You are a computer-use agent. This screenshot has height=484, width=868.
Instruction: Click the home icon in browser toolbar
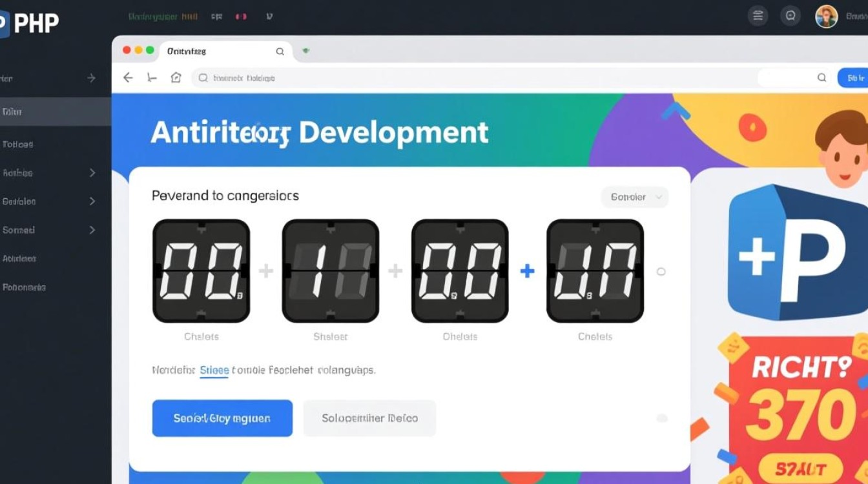[176, 77]
